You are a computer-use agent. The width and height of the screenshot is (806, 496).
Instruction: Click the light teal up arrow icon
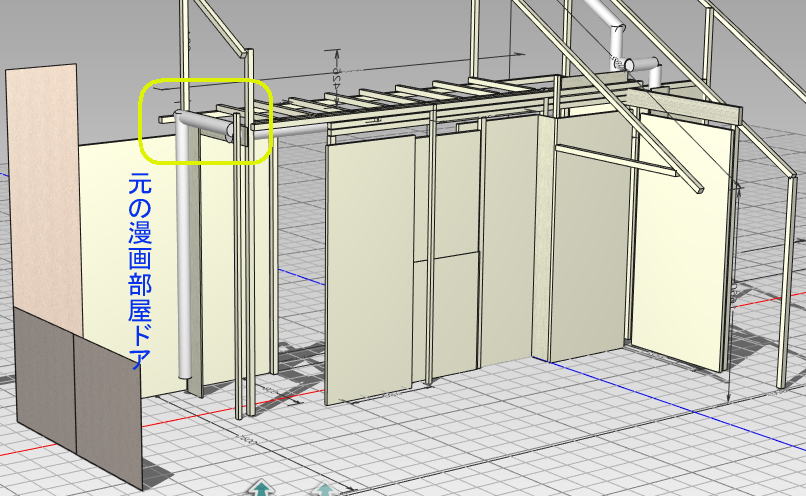[x=323, y=489]
